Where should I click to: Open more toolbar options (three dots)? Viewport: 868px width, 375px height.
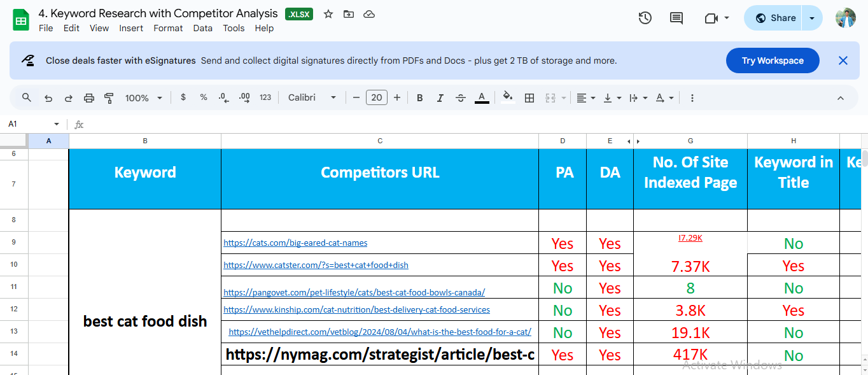click(692, 97)
